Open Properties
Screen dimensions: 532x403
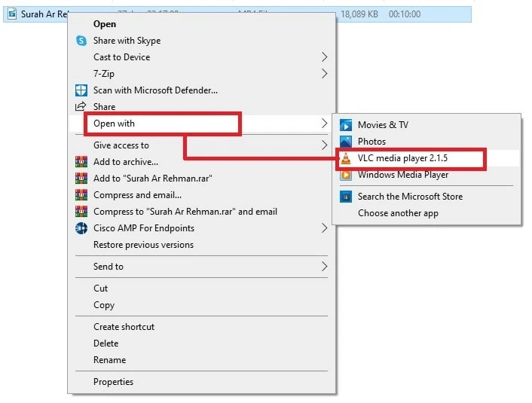click(x=201, y=382)
